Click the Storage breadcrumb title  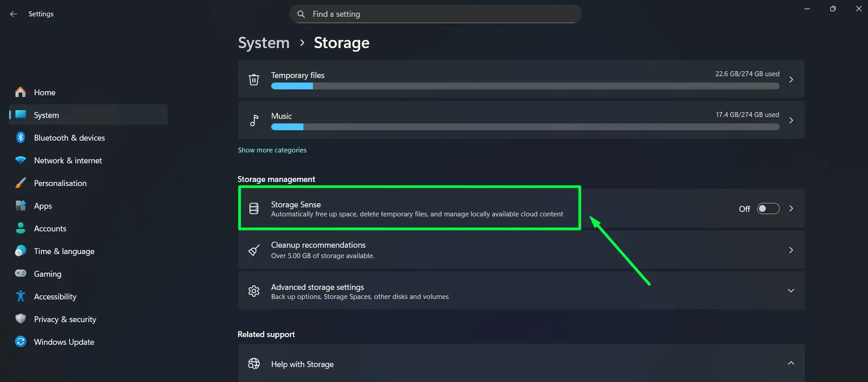[x=342, y=43]
